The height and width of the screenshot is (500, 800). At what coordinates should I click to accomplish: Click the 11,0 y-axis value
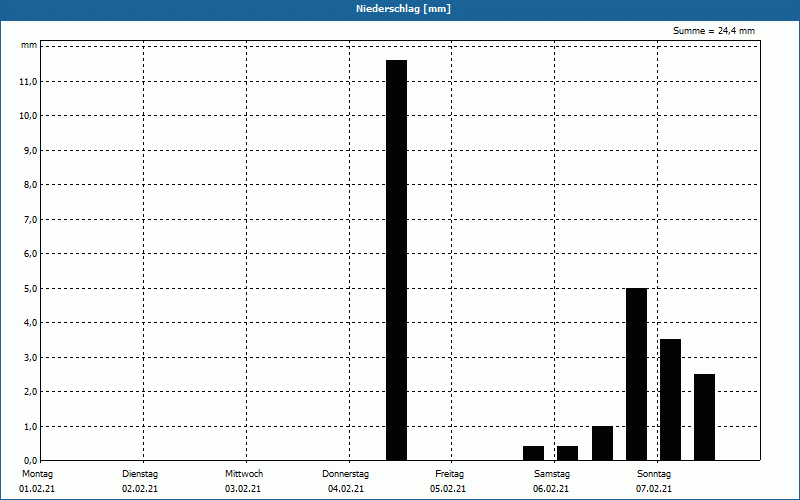tap(28, 82)
